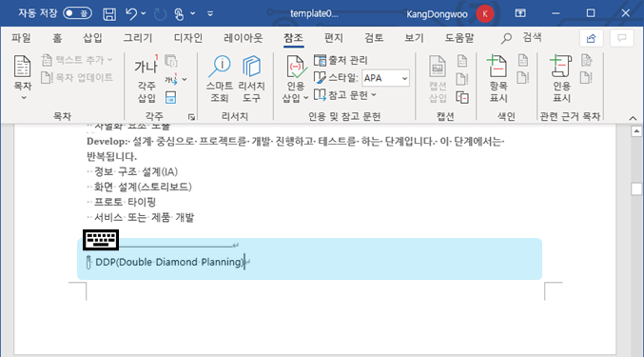Open next footnote dropdown arrow
Viewport: 644px width, 357px height.
(185, 79)
